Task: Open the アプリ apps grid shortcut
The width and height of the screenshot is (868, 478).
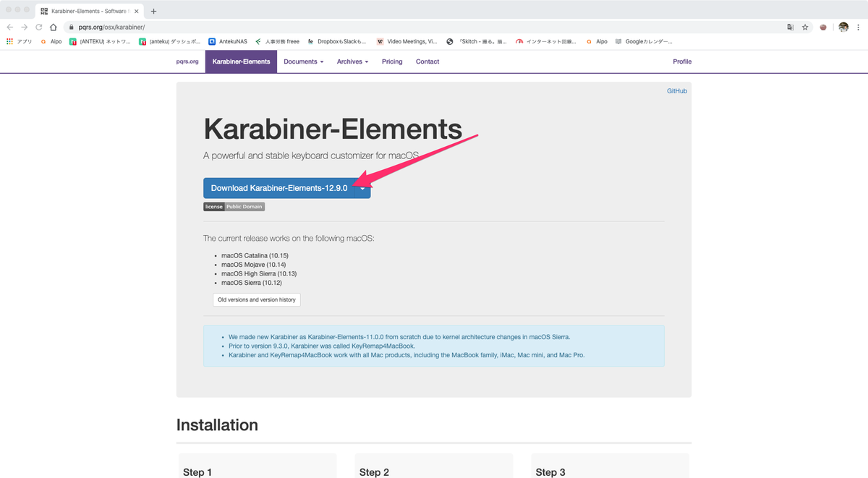Action: pos(20,41)
